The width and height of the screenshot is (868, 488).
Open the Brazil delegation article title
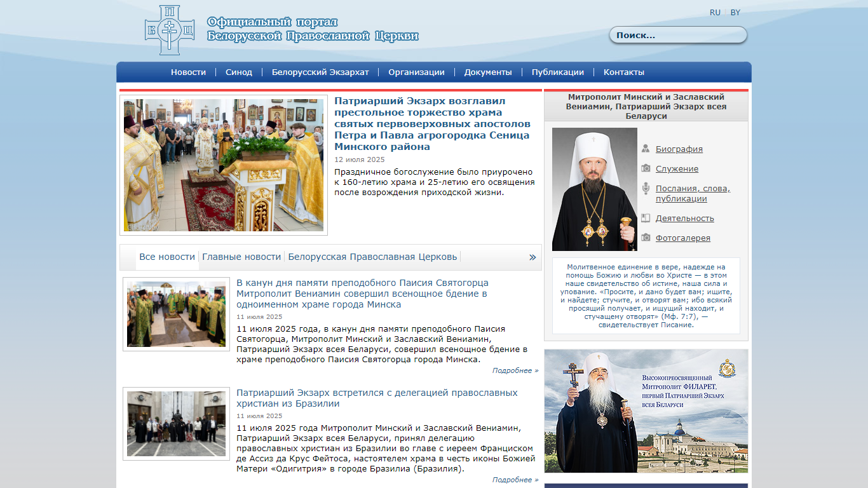377,398
